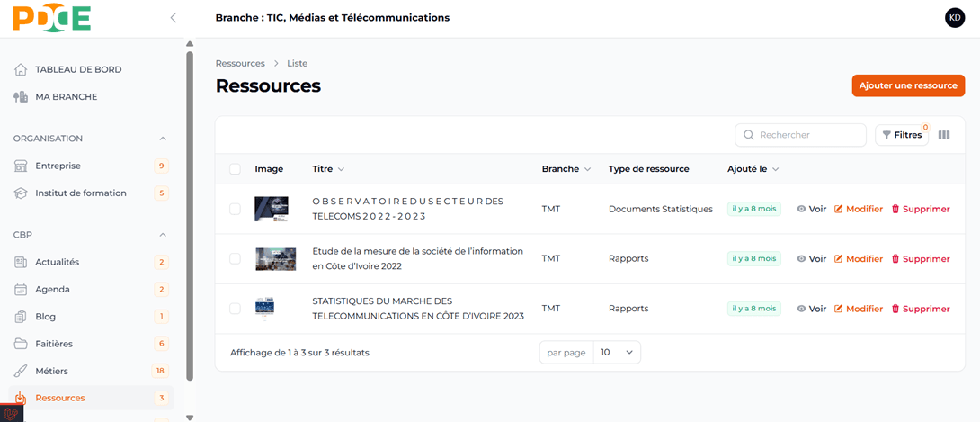Click Supprimer label for Etude de la mesure row
This screenshot has width=980, height=422.
(926, 259)
